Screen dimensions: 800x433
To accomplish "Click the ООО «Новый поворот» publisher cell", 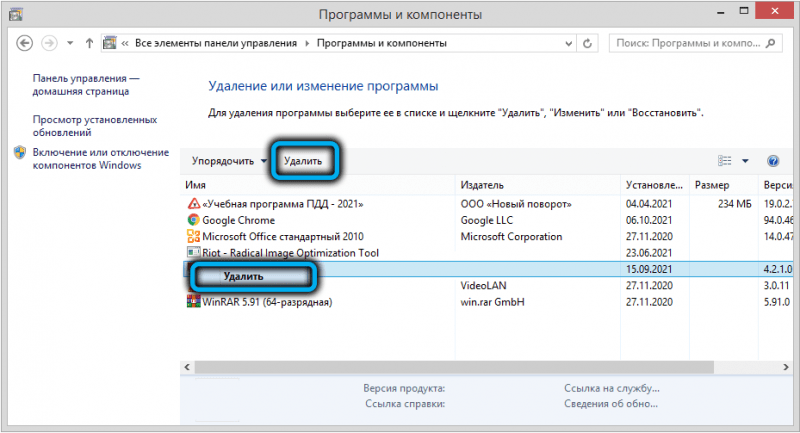I will [516, 204].
